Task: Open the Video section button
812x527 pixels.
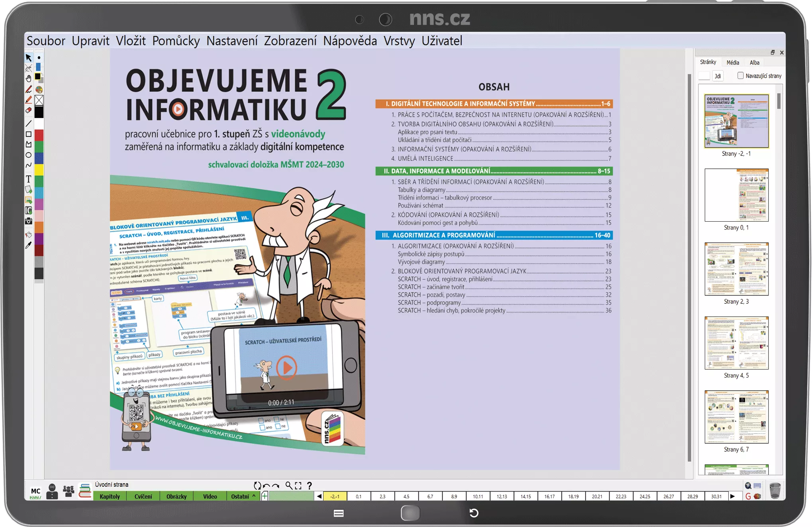Action: point(210,496)
